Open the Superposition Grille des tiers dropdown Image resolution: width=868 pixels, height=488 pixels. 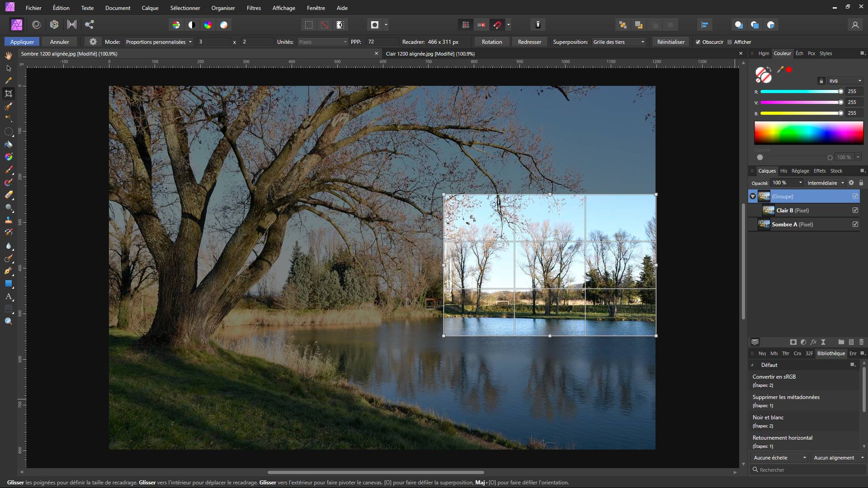coord(618,42)
